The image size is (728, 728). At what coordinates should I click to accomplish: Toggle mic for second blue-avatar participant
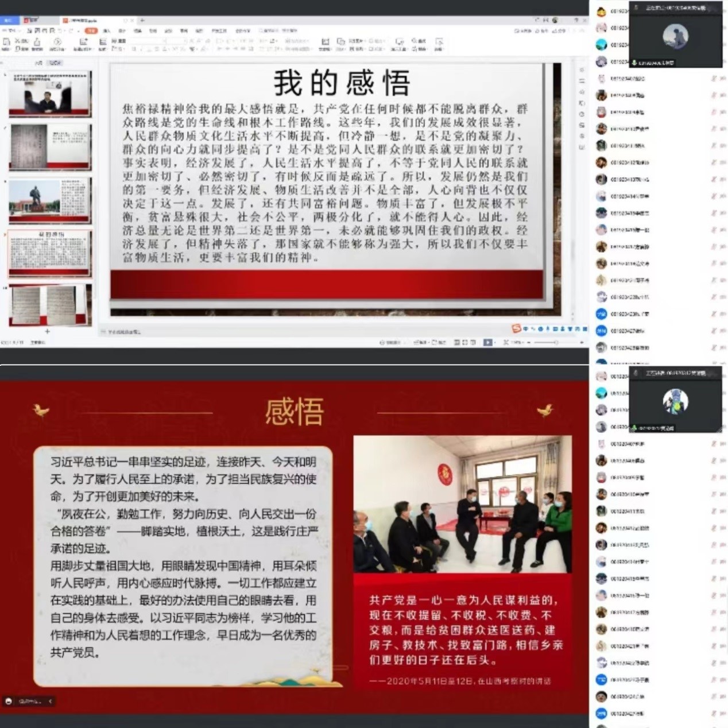click(x=714, y=331)
